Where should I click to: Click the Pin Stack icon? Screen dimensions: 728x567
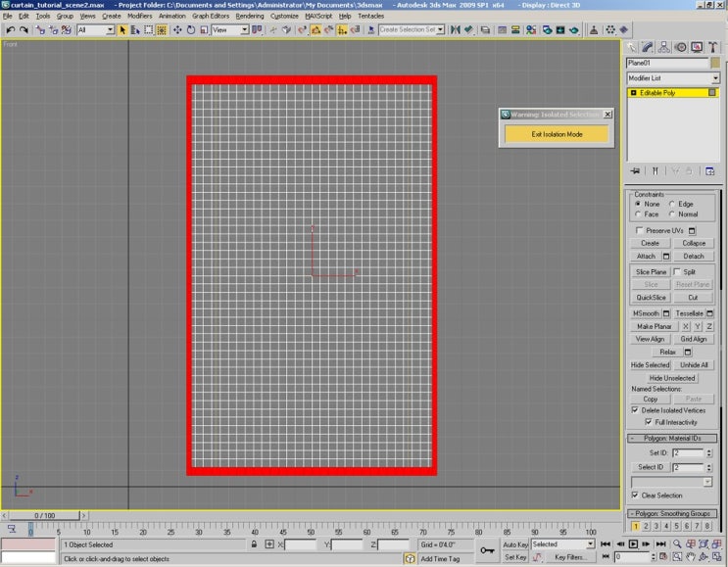coord(636,170)
